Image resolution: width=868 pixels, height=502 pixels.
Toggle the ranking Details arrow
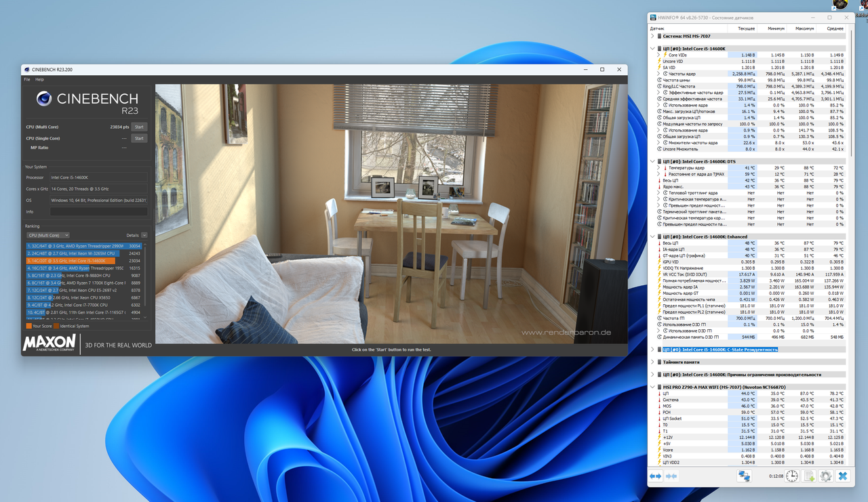(144, 235)
